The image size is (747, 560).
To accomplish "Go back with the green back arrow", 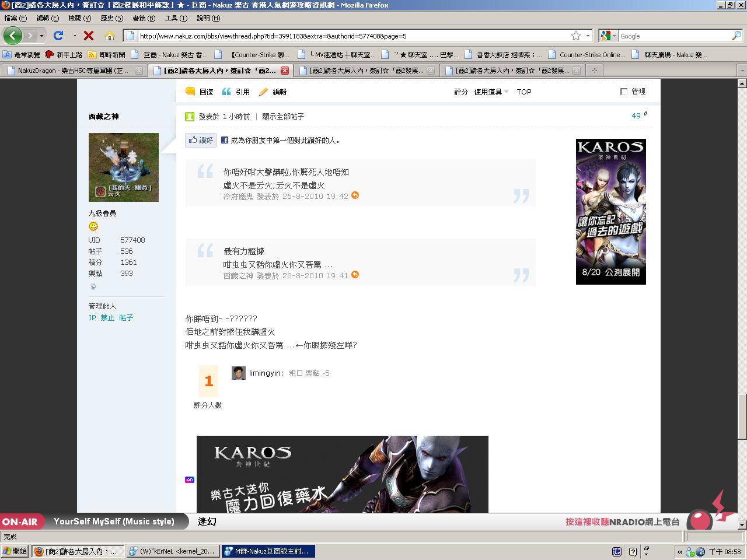I will click(13, 36).
